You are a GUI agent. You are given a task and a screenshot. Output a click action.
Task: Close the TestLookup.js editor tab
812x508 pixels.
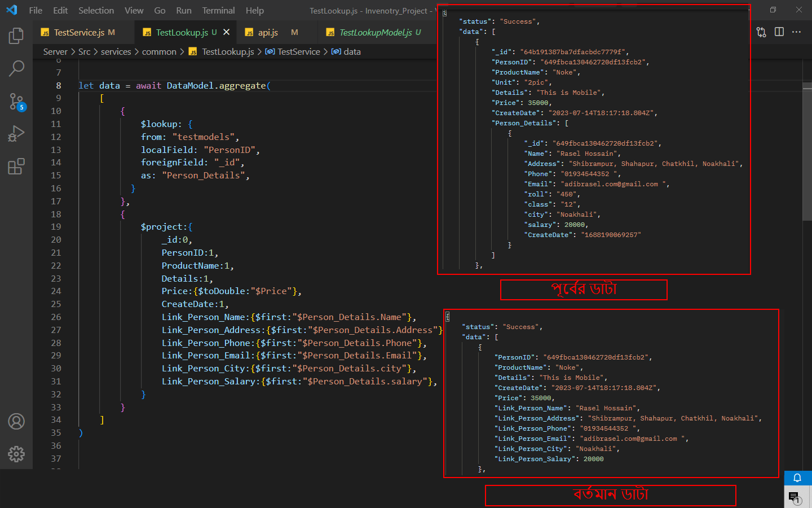227,32
